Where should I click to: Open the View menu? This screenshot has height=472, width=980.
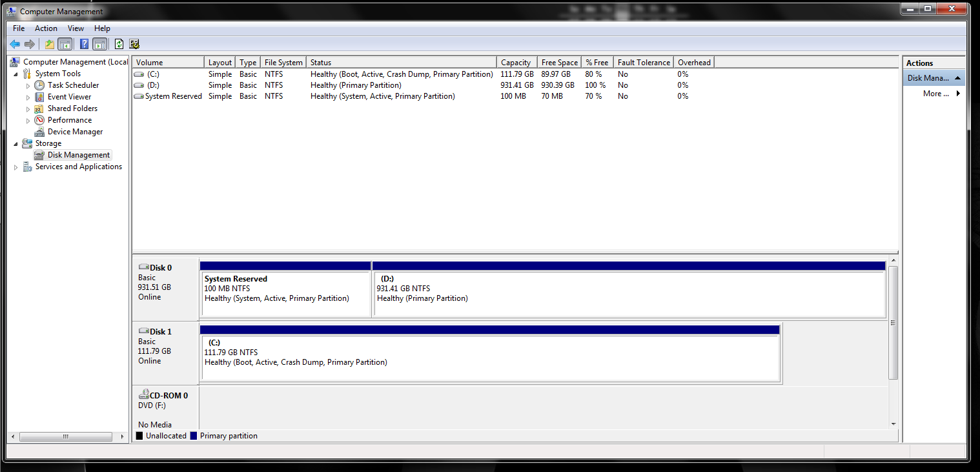76,28
